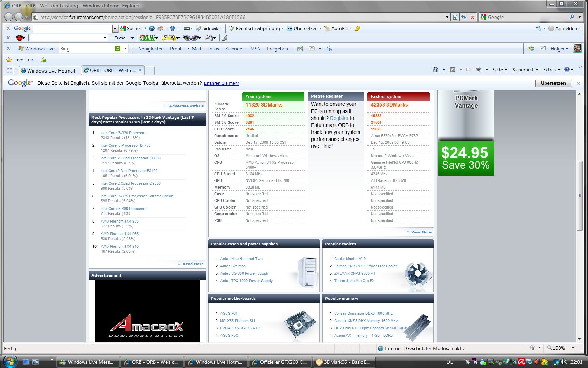Viewport: 588px width, 368px height.
Task: Open the Intel Core i7-920 Processor link
Action: point(124,133)
